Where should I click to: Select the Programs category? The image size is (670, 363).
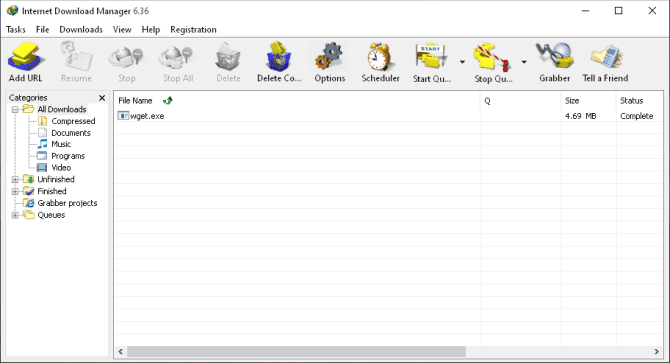(68, 156)
